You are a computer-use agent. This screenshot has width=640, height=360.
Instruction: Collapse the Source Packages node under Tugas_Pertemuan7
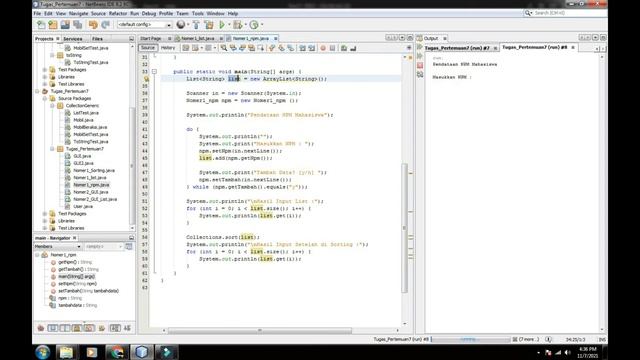pyautogui.click(x=45, y=98)
